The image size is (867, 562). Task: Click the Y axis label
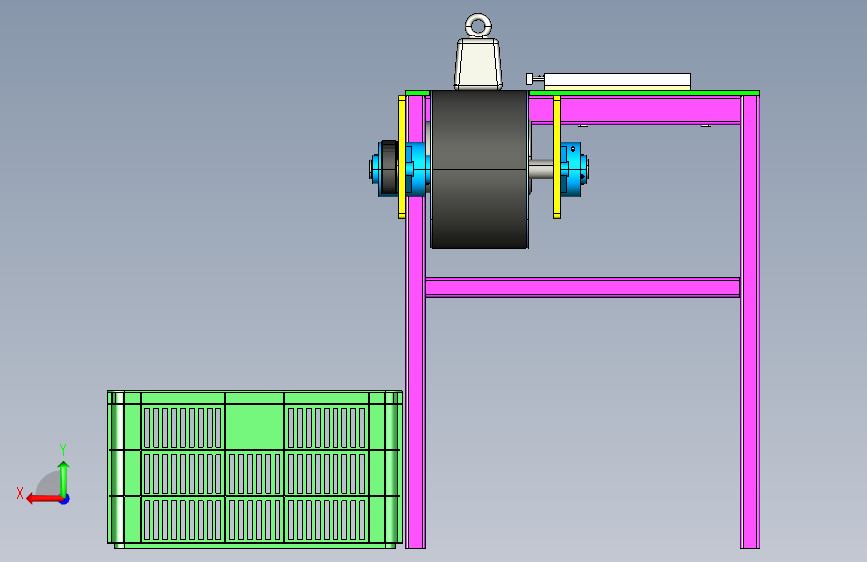[63, 450]
